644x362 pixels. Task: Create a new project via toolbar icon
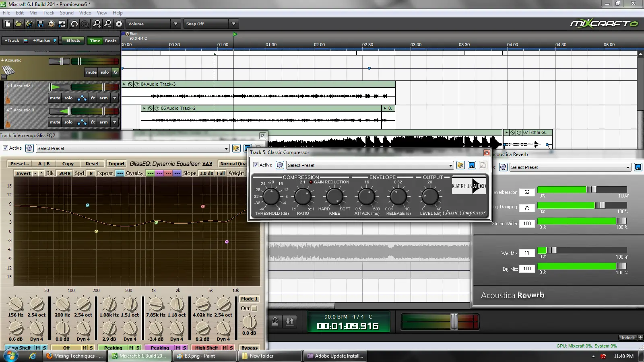(x=8, y=24)
